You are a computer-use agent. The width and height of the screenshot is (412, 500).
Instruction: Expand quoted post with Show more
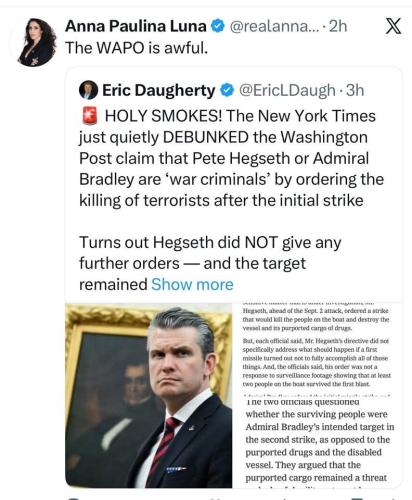coord(192,284)
